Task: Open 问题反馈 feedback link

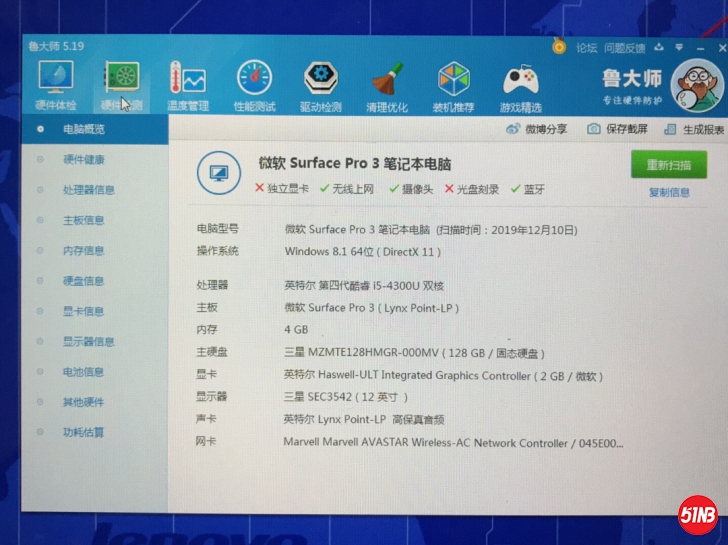Action: click(x=625, y=48)
